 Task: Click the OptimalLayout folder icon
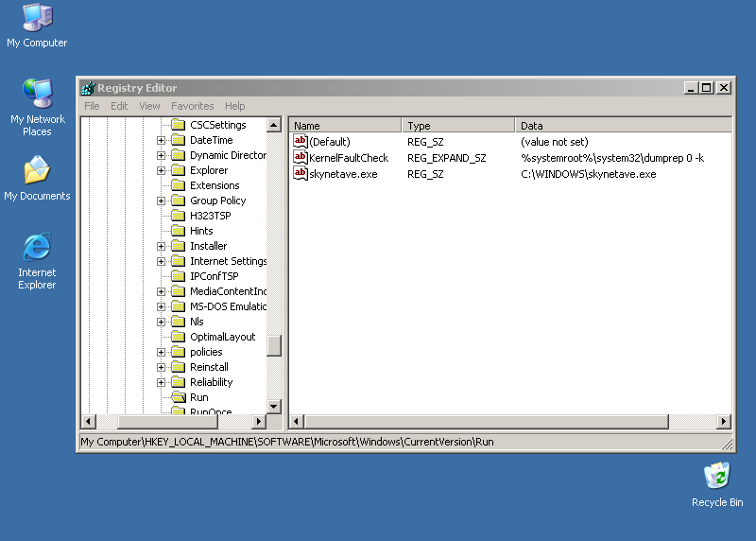[x=179, y=337]
